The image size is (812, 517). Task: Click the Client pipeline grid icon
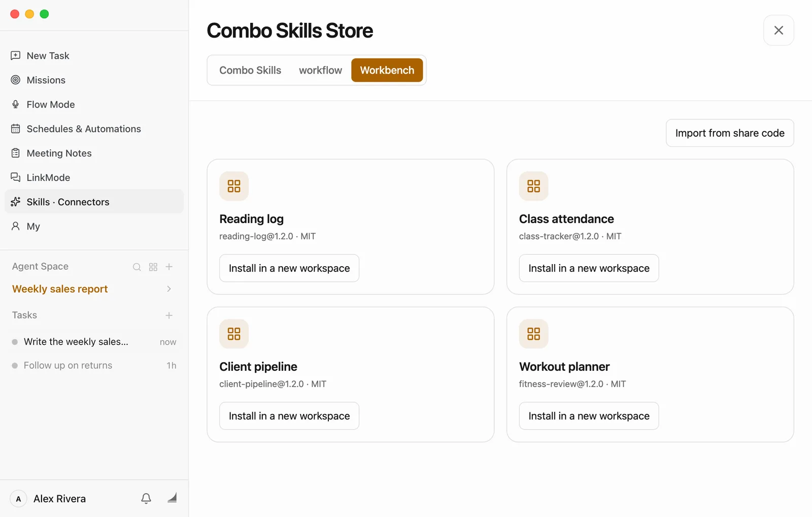[234, 334]
